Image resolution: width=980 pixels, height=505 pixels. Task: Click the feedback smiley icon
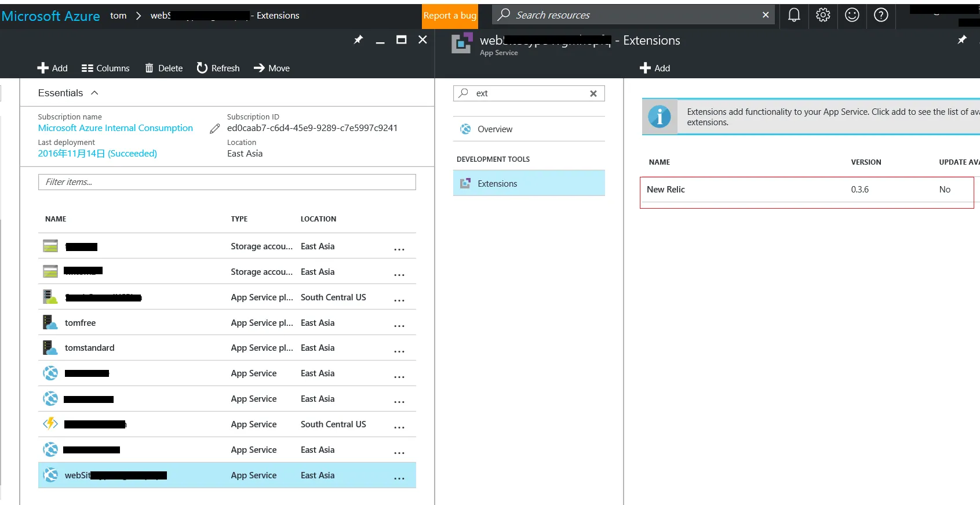click(852, 15)
